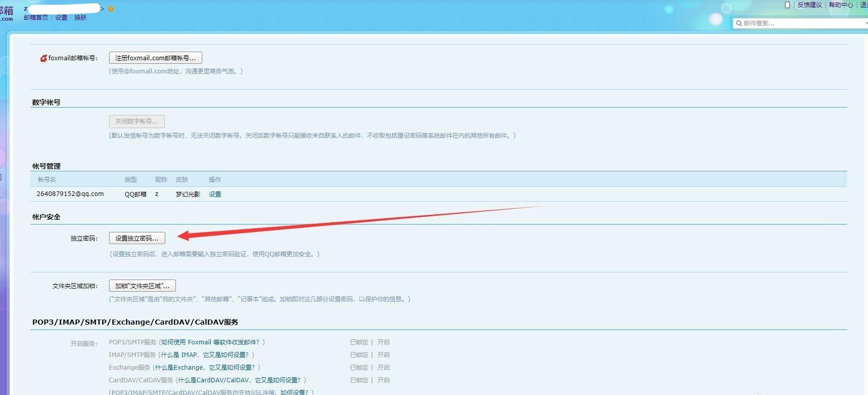Open 什么是CardDAV/CalDAV help link
Screen dimensions: 868x395
click(239, 380)
